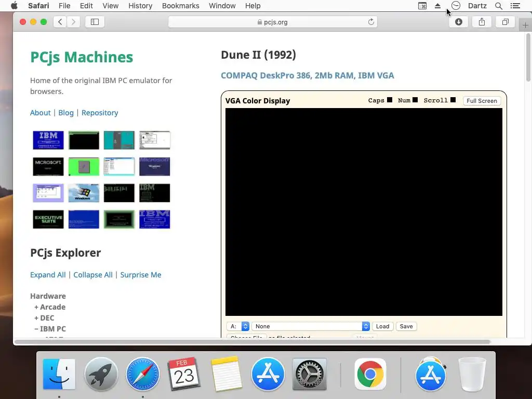The height and width of the screenshot is (399, 532).
Task: Open the Safari downloads button
Action: tap(458, 22)
